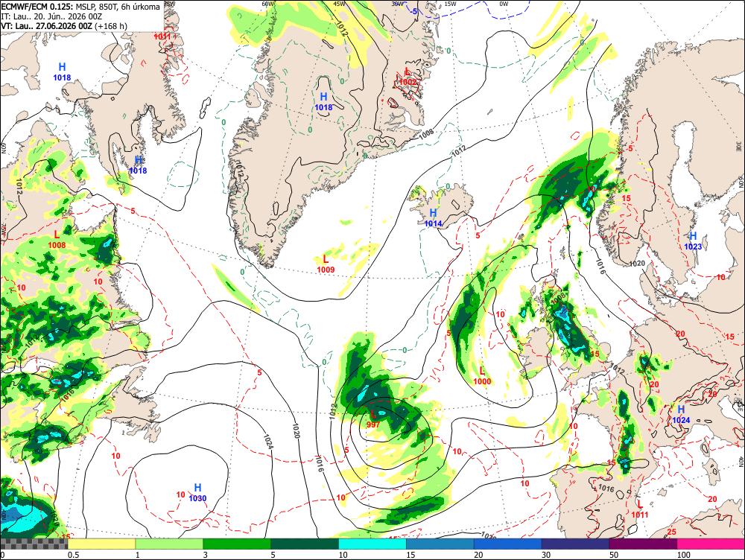Click the H 1018 label over Baffin Island

pos(139,165)
